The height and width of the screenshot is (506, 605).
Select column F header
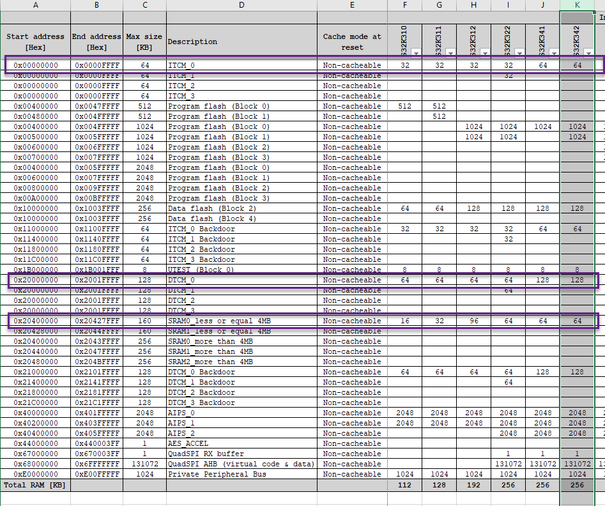click(x=405, y=5)
